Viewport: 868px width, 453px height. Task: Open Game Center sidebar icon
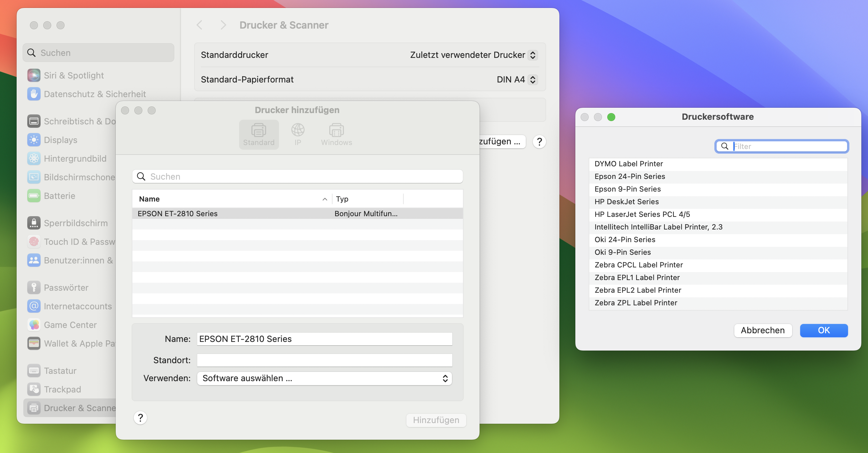(x=34, y=325)
